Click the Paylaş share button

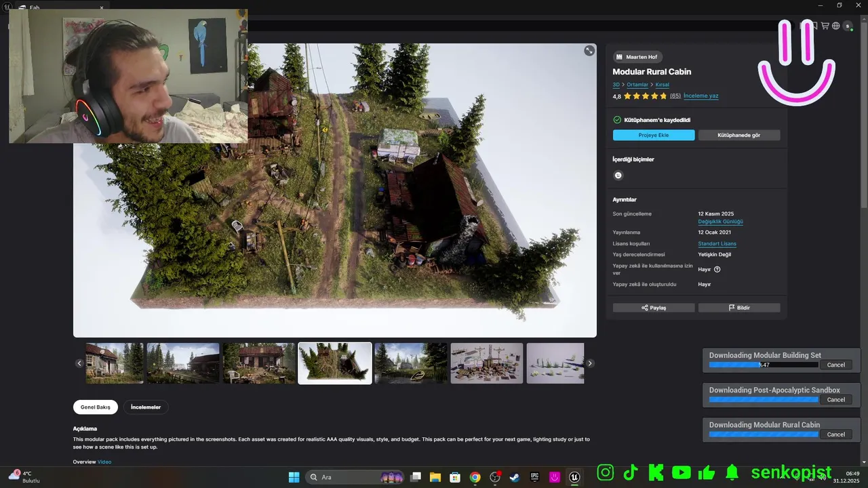tap(654, 308)
